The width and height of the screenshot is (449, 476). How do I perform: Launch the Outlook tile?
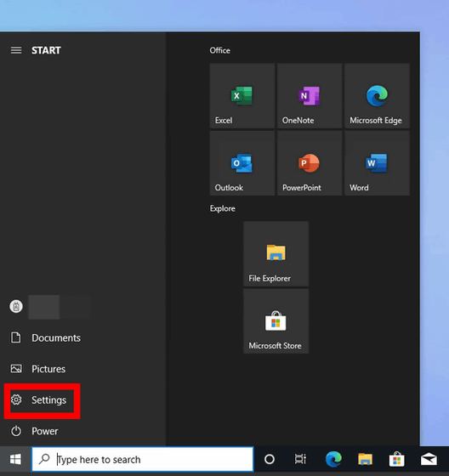point(242,163)
